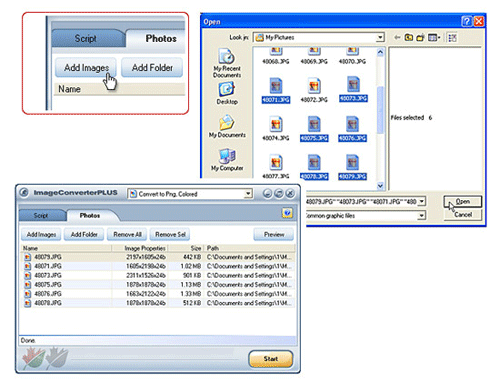Sort list by the Size column header
500x384 pixels.
pos(186,248)
